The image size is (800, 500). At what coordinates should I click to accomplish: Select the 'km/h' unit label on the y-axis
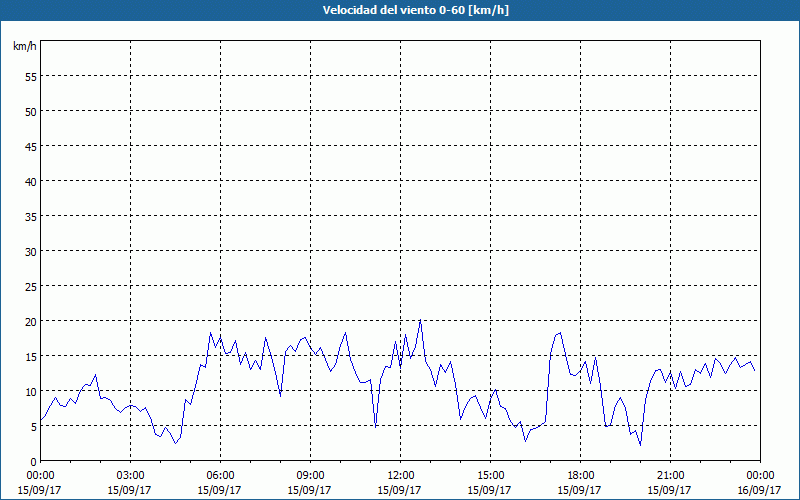(x=25, y=46)
